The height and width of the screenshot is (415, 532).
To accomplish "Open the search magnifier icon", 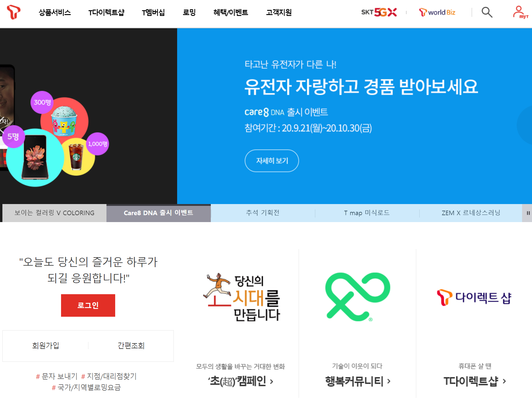I will pos(487,12).
